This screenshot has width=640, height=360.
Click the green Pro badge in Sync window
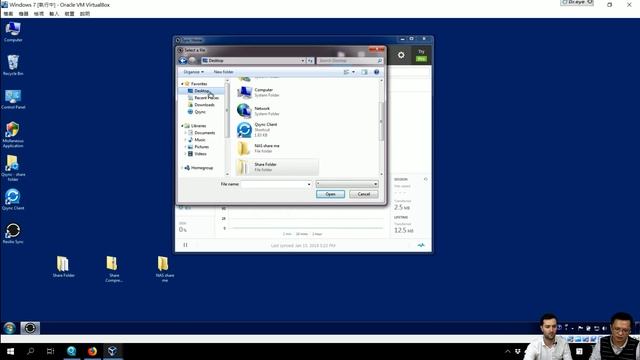coord(421,59)
